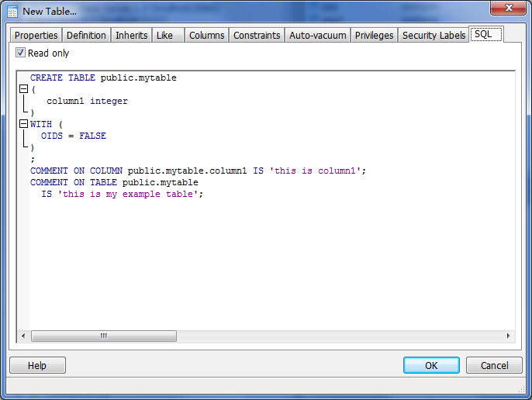The width and height of the screenshot is (532, 400).
Task: Open Help for the table dialog
Action: click(x=37, y=366)
